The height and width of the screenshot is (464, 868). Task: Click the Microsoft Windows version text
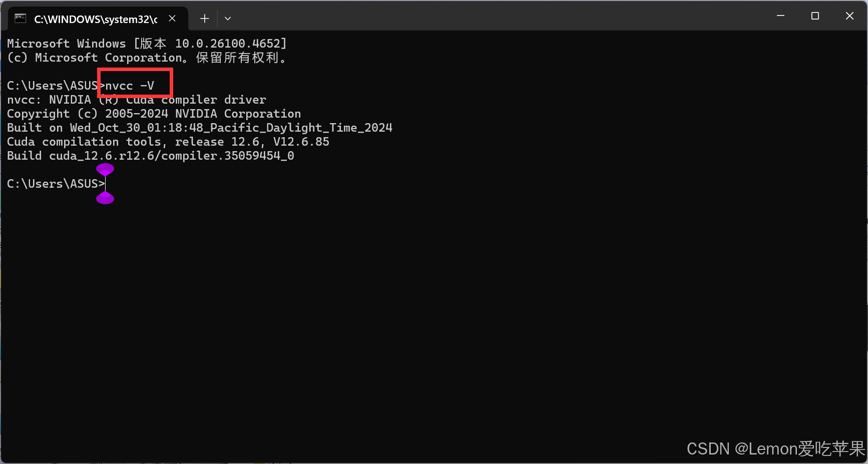coord(146,44)
